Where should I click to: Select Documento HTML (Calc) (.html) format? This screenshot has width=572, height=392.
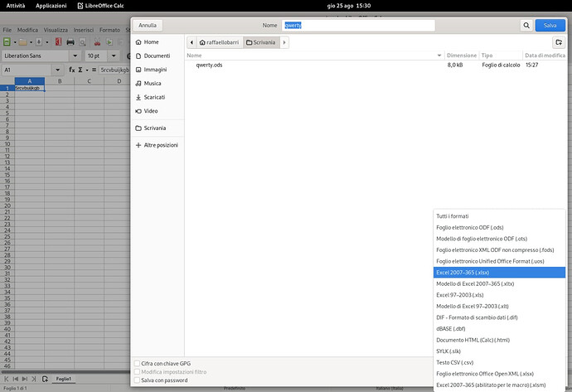pyautogui.click(x=499, y=340)
